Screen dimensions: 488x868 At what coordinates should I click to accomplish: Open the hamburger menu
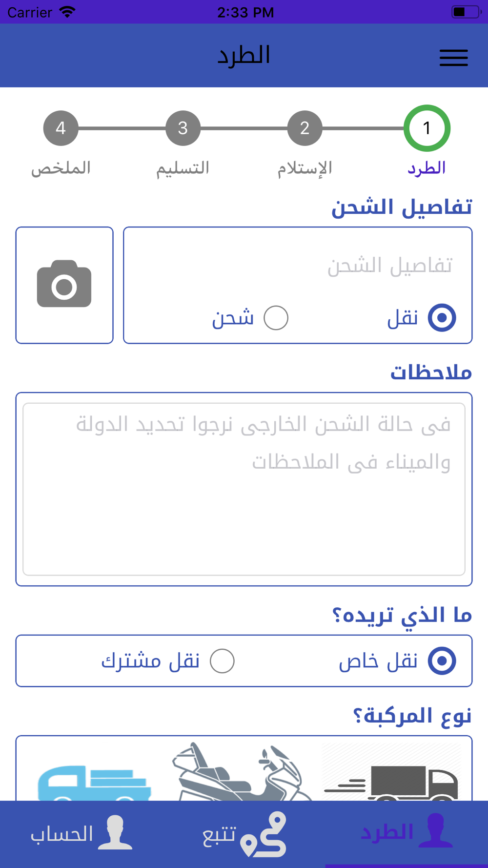[453, 58]
